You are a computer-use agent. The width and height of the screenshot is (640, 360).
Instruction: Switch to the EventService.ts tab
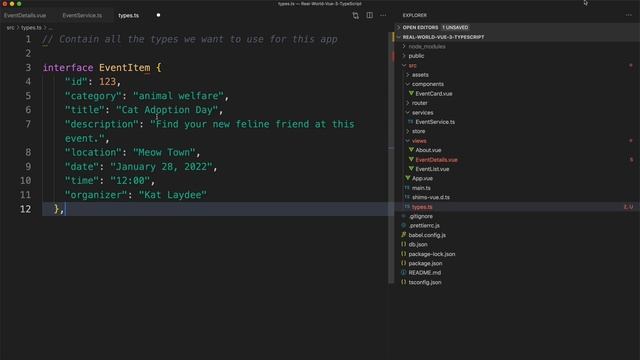[x=82, y=16]
